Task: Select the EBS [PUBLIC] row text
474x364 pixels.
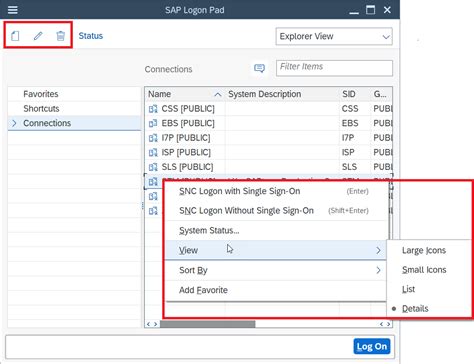Action: (x=188, y=123)
